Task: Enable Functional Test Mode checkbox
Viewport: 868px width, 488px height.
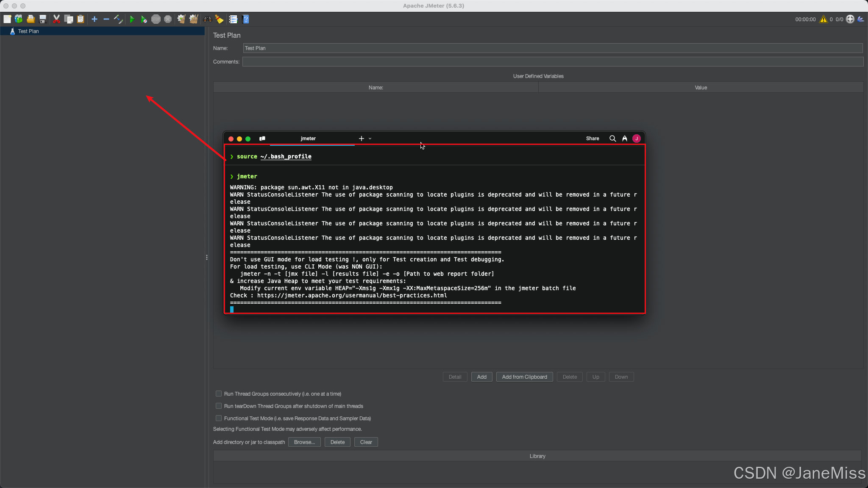Action: [x=219, y=418]
